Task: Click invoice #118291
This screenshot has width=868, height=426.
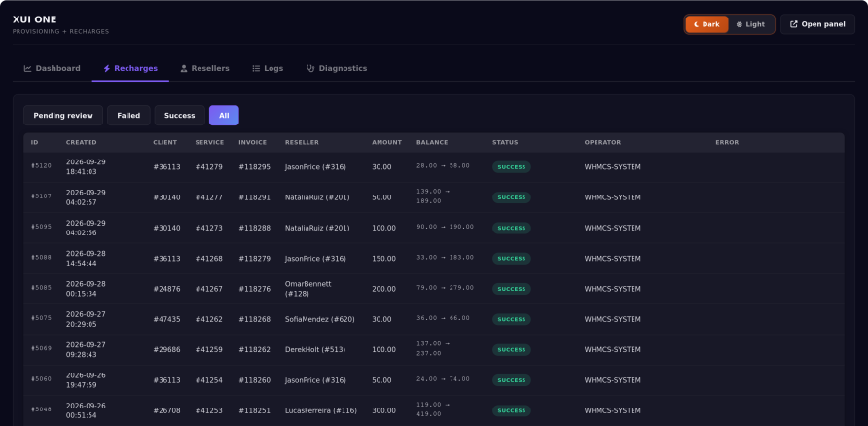Action: (255, 197)
